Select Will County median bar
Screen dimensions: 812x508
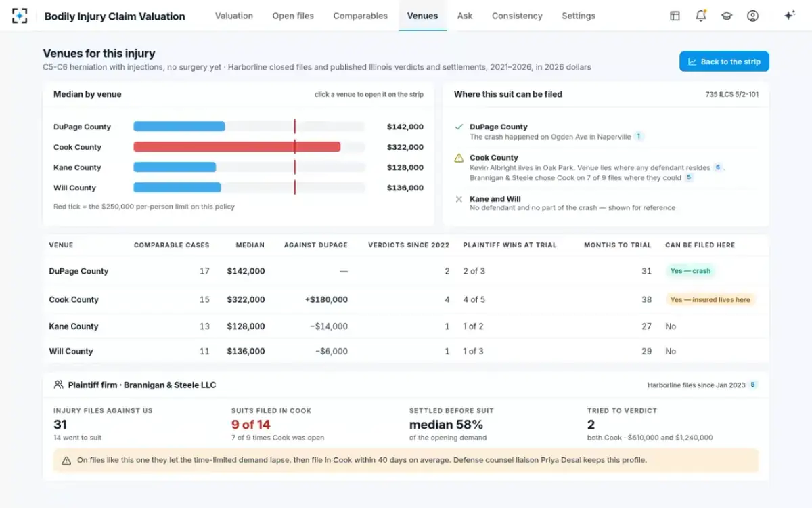coord(177,188)
